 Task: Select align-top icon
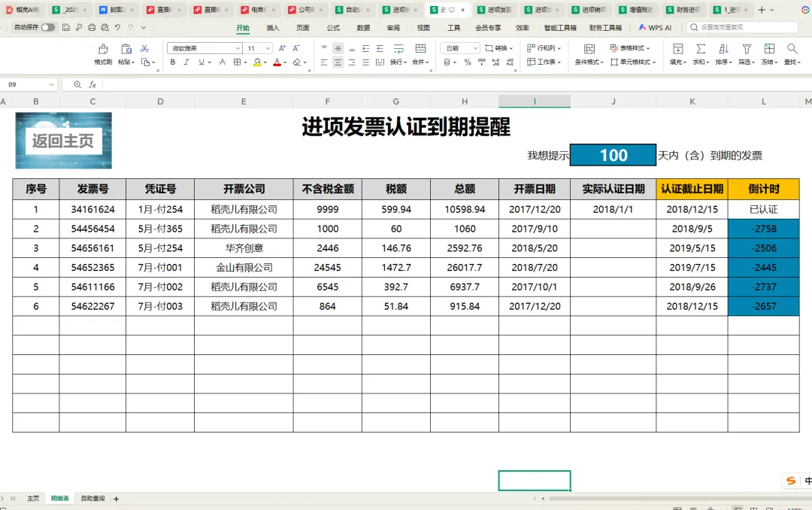[324, 48]
